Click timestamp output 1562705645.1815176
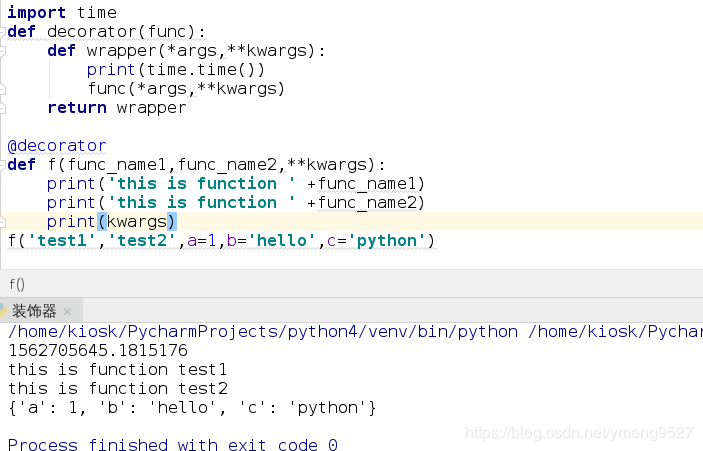 98,351
